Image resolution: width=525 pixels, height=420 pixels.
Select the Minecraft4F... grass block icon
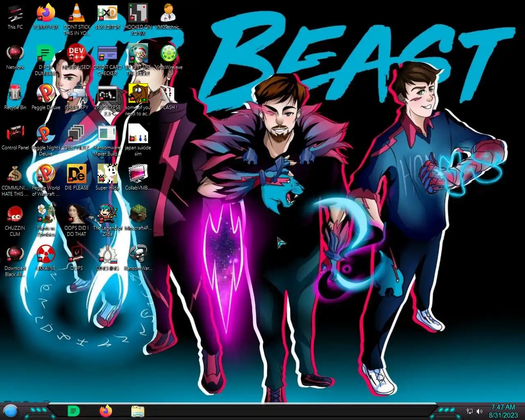click(x=138, y=218)
